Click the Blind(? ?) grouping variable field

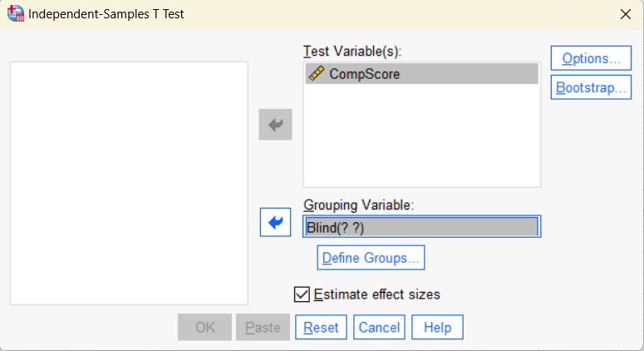pos(421,227)
